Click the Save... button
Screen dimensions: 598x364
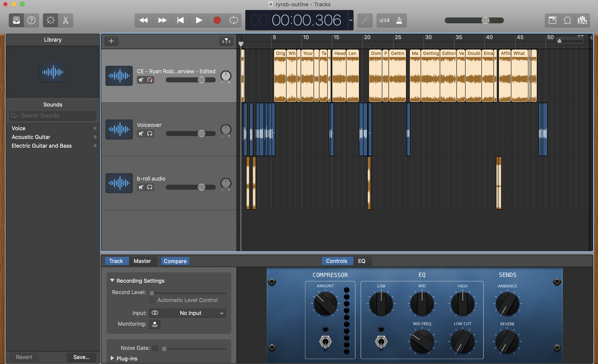point(81,357)
